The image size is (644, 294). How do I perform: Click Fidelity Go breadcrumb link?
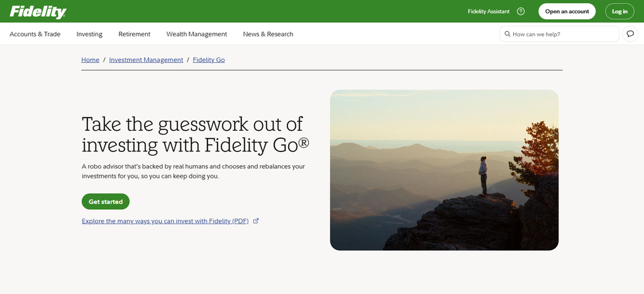coord(209,60)
